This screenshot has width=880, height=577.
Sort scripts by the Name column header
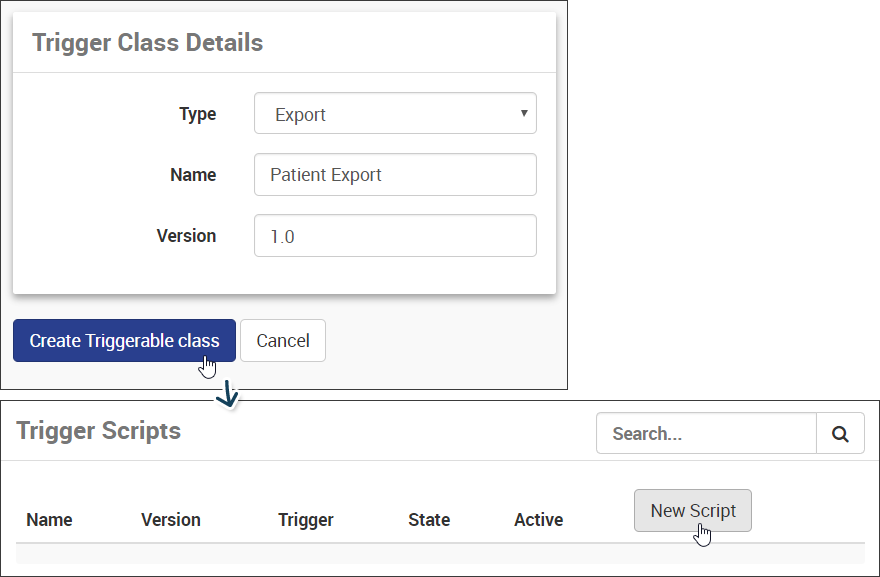(49, 520)
